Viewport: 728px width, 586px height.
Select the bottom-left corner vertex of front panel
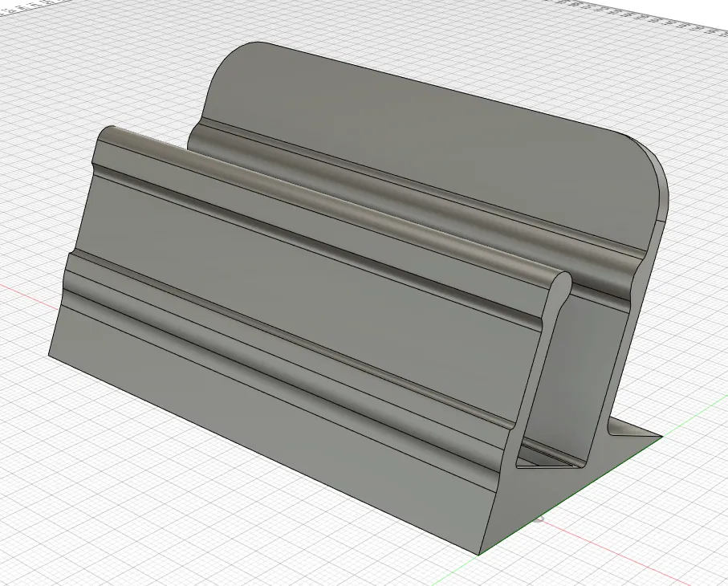(x=49, y=356)
